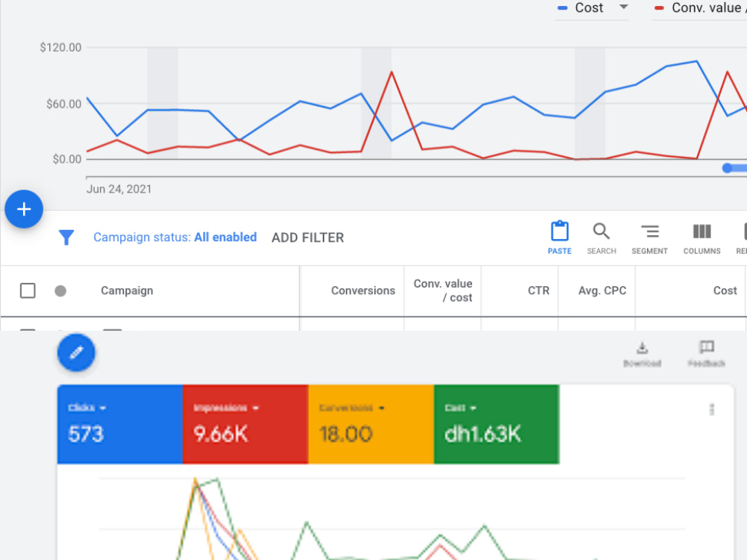
Task: Click the Paste clipboard icon
Action: (x=560, y=237)
